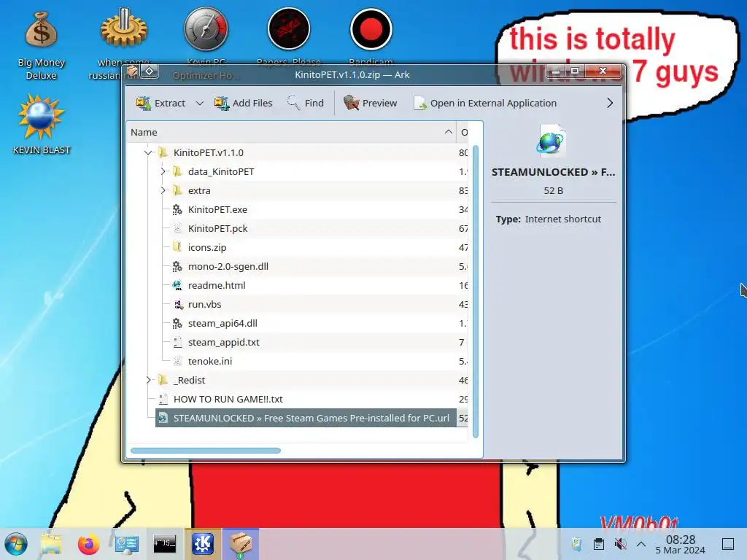The height and width of the screenshot is (560, 747).
Task: Select the extra folder name
Action: [x=199, y=190]
